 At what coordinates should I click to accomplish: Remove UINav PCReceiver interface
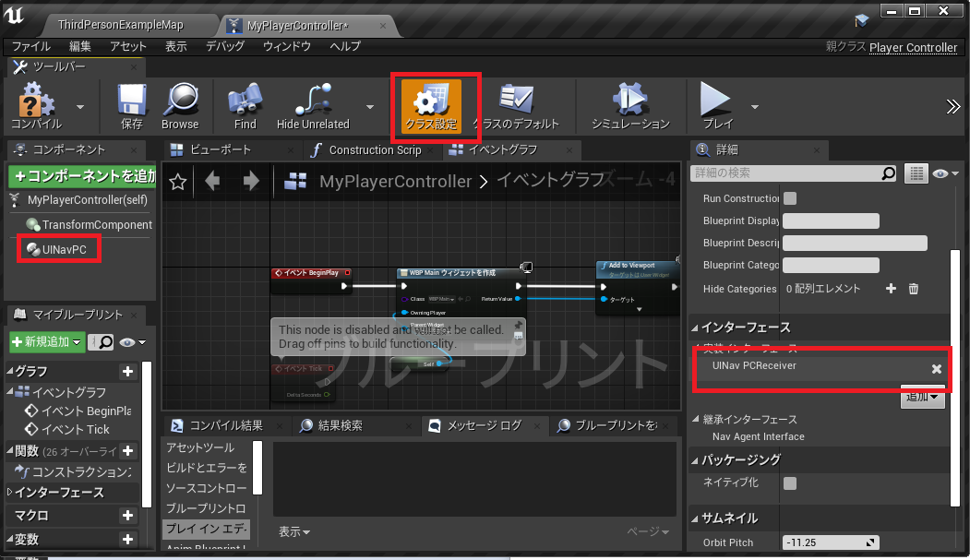coord(937,369)
